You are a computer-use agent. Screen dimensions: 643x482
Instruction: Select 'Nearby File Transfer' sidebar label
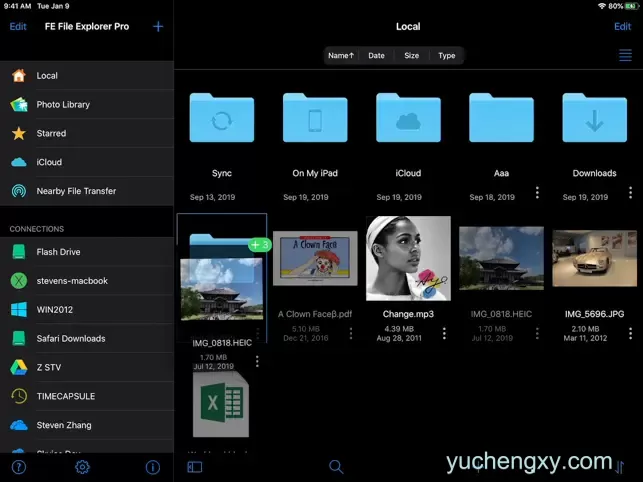tap(76, 191)
